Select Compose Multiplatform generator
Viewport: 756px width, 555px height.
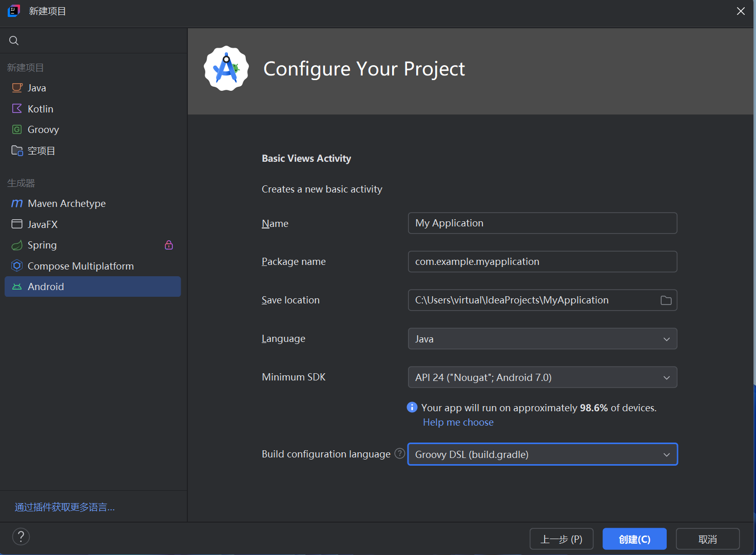tap(80, 266)
